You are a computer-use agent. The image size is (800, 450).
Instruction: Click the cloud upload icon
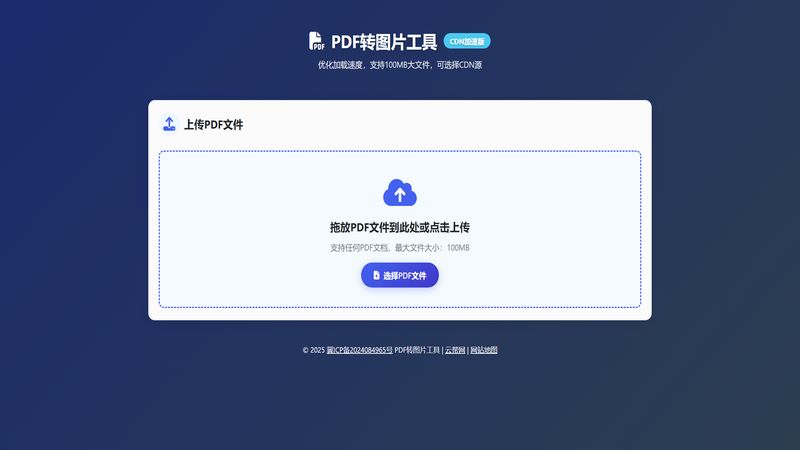pos(400,192)
